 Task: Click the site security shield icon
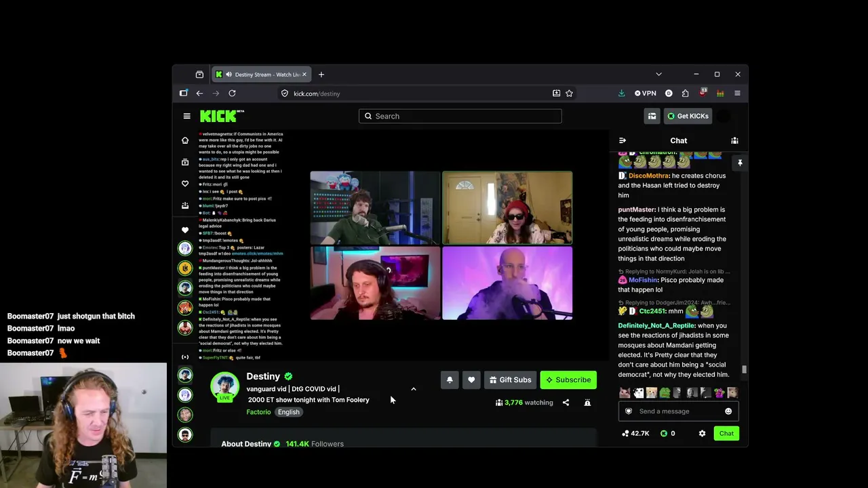(x=285, y=94)
